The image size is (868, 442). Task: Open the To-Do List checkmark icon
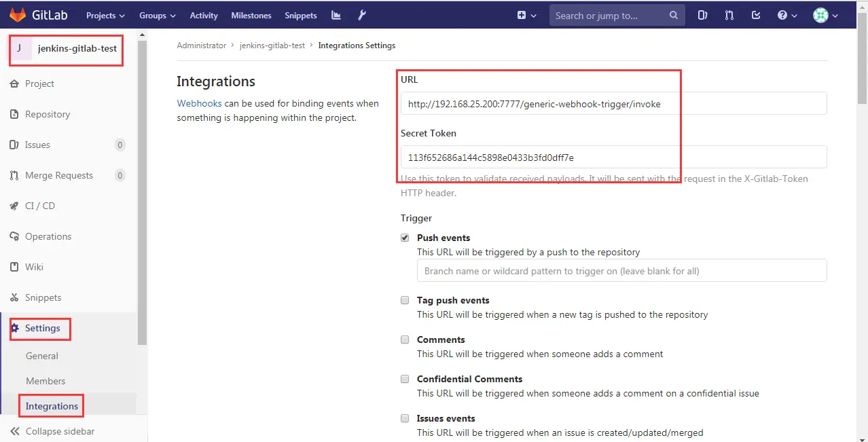coord(756,14)
